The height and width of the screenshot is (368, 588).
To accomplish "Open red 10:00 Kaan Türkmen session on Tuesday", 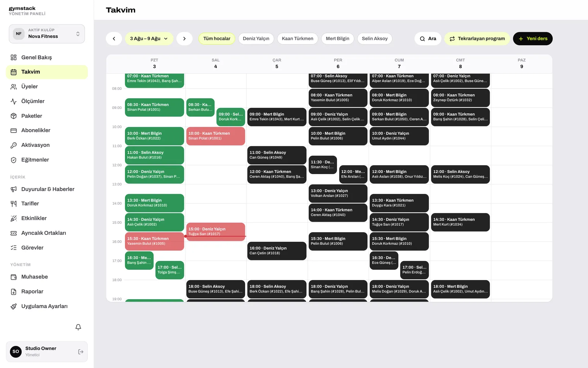I will [x=216, y=136].
